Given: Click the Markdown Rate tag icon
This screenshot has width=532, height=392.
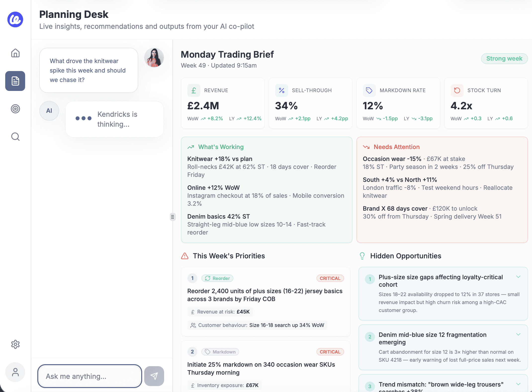Looking at the screenshot, I should click(x=369, y=90).
